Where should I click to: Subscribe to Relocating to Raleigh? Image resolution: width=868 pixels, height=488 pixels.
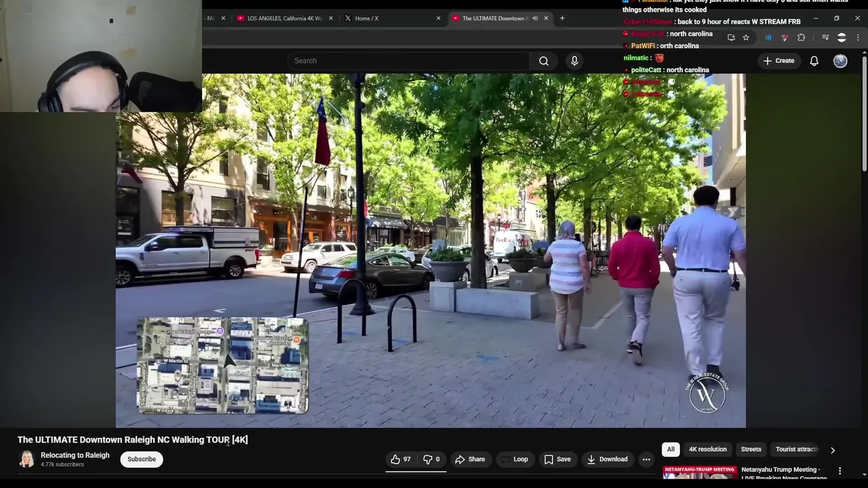[142, 460]
